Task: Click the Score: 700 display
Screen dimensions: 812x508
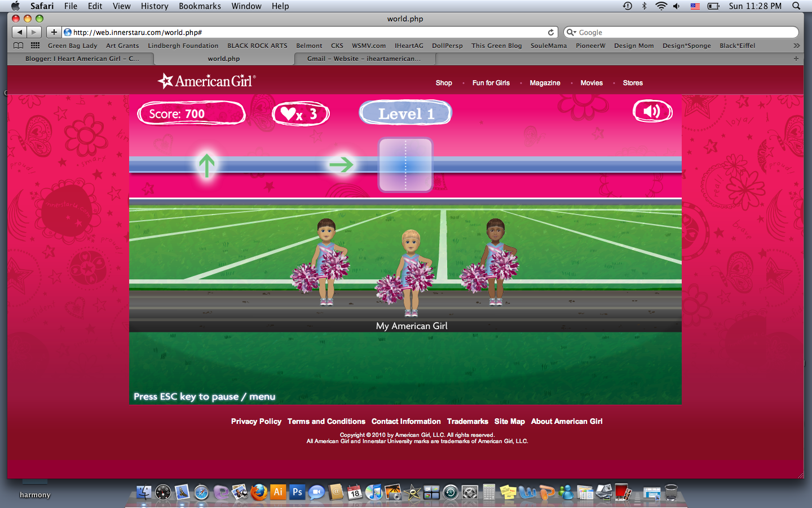Action: click(191, 113)
